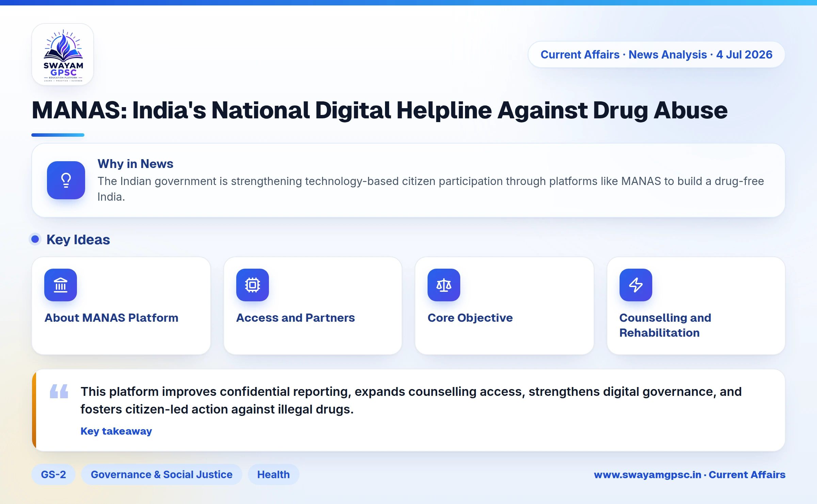The image size is (817, 504).
Task: Click the blue bullet dot beside Key Ideas
Action: point(35,239)
